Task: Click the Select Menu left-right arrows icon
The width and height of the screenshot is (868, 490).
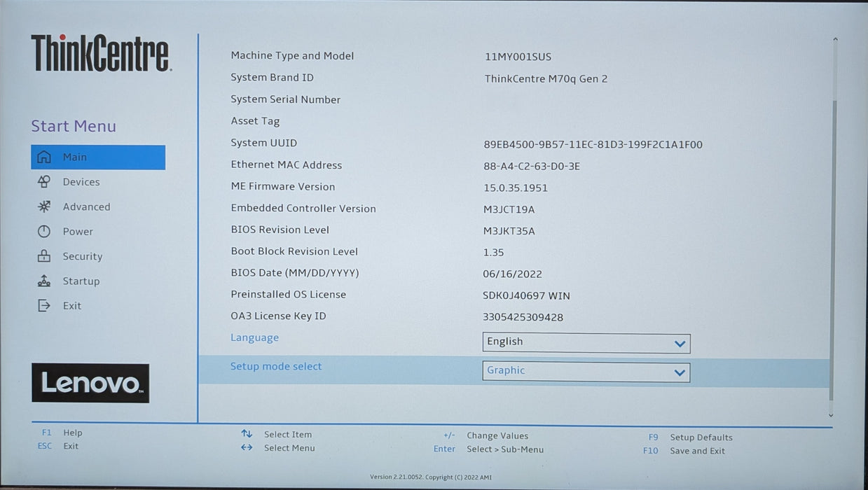Action: pyautogui.click(x=247, y=448)
